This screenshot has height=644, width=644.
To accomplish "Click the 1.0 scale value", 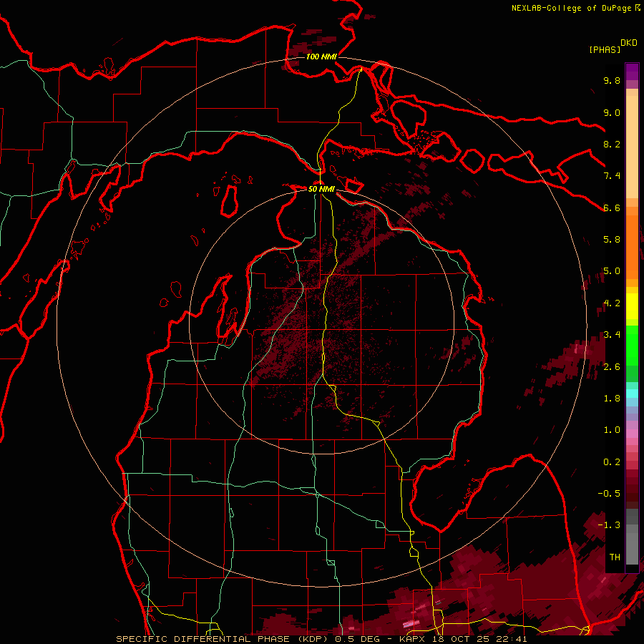I will tap(612, 430).
